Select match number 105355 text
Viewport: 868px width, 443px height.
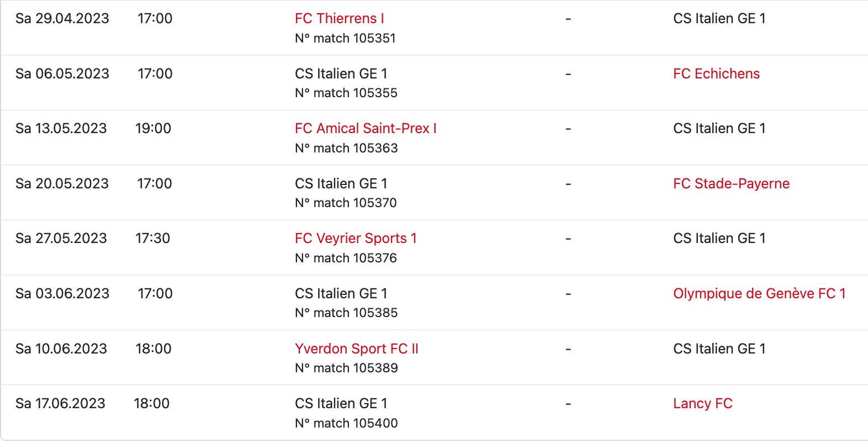pos(346,93)
